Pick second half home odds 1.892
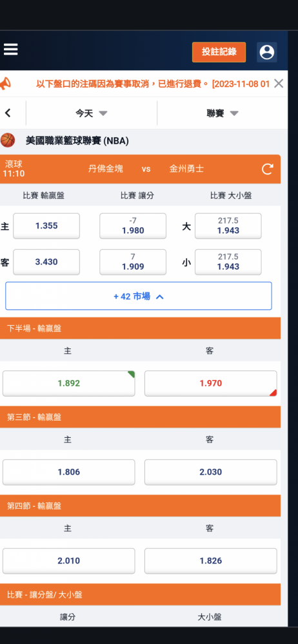Image resolution: width=298 pixels, height=644 pixels. click(69, 383)
